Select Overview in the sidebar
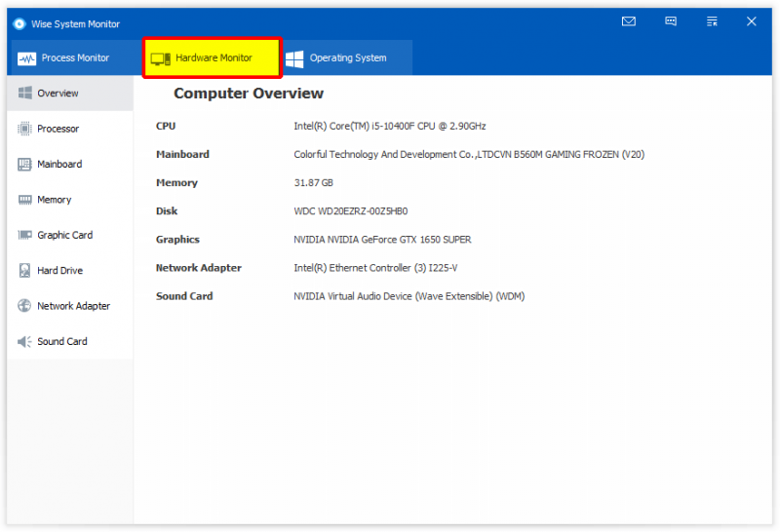 click(70, 93)
